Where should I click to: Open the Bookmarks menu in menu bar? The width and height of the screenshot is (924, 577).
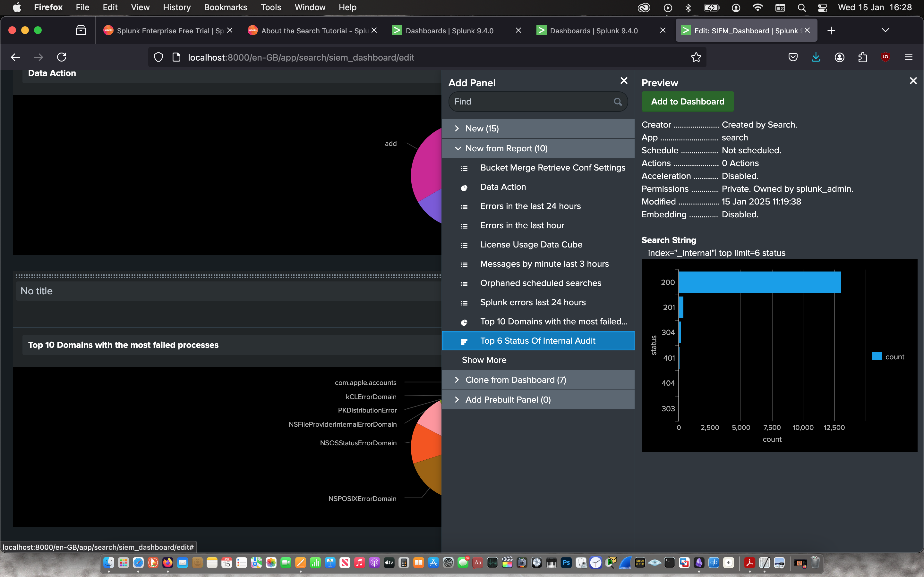[225, 8]
